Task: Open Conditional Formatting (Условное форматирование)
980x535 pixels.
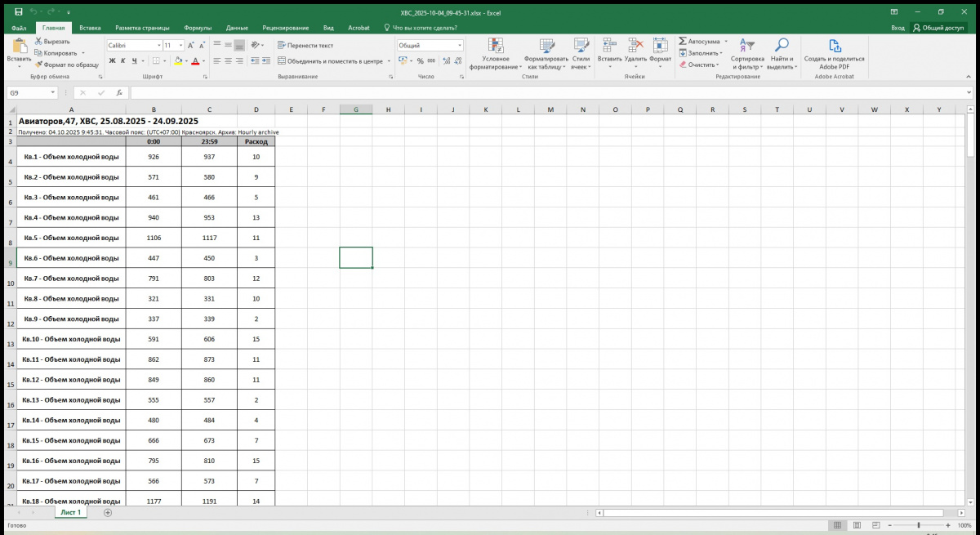Action: click(495, 47)
